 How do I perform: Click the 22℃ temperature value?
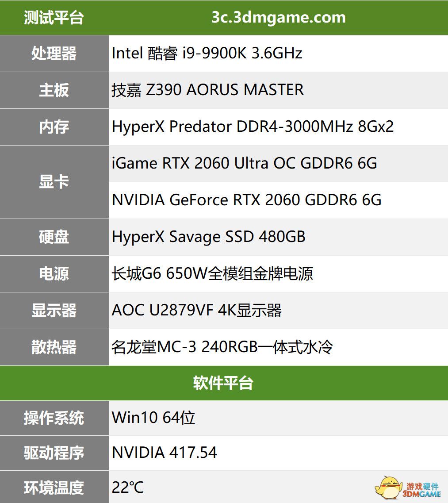(x=128, y=487)
